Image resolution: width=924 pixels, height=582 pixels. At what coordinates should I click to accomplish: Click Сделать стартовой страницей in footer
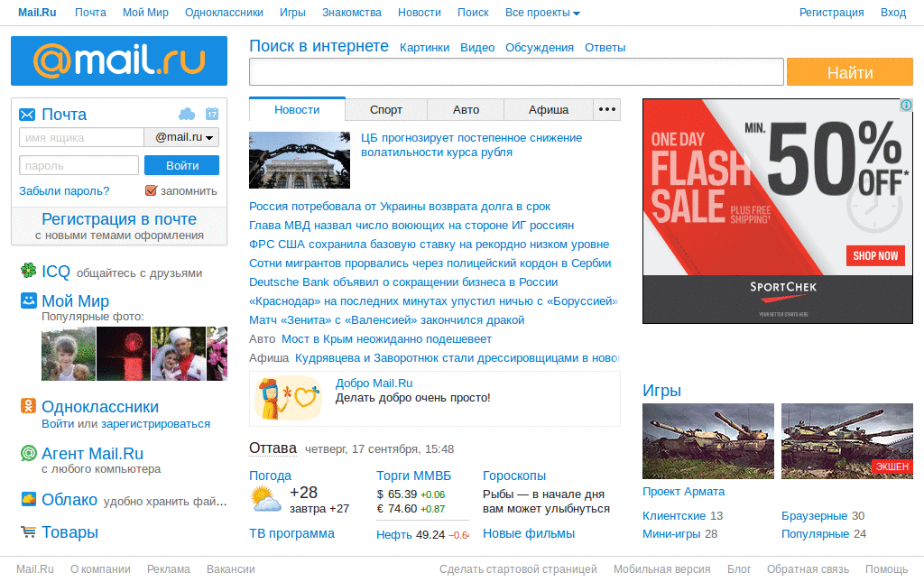[518, 569]
